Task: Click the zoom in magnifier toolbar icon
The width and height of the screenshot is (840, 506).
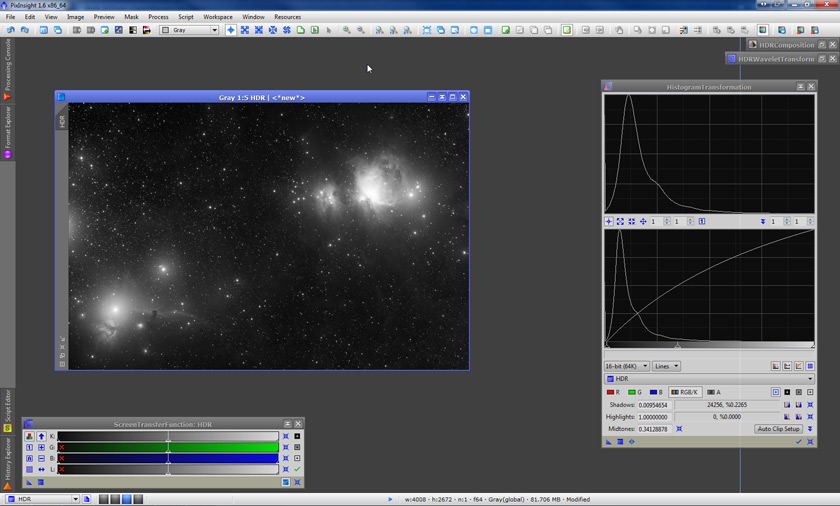Action: click(346, 30)
